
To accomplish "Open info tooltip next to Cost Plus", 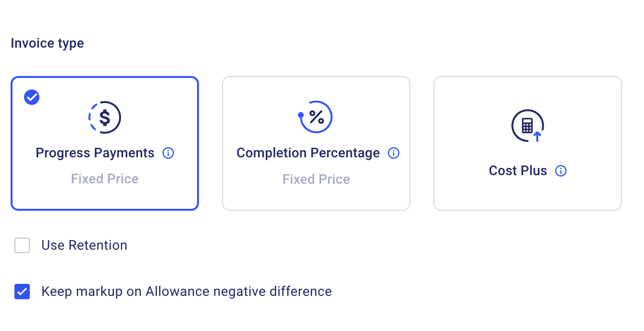I will [561, 171].
